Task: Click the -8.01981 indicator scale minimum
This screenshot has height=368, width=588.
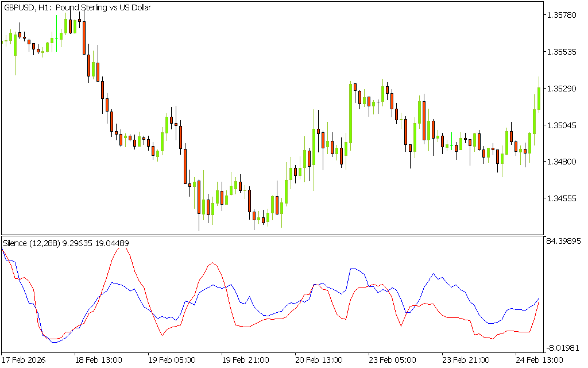Action: pos(565,347)
